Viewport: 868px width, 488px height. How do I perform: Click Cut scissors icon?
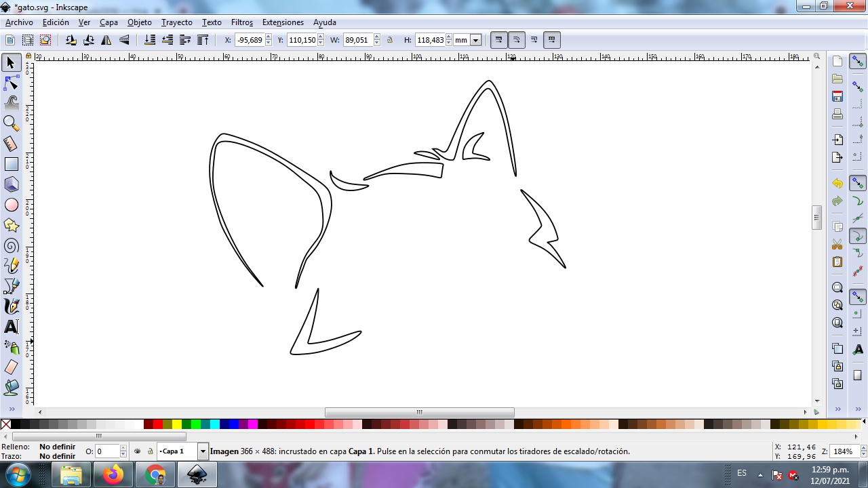coord(837,244)
